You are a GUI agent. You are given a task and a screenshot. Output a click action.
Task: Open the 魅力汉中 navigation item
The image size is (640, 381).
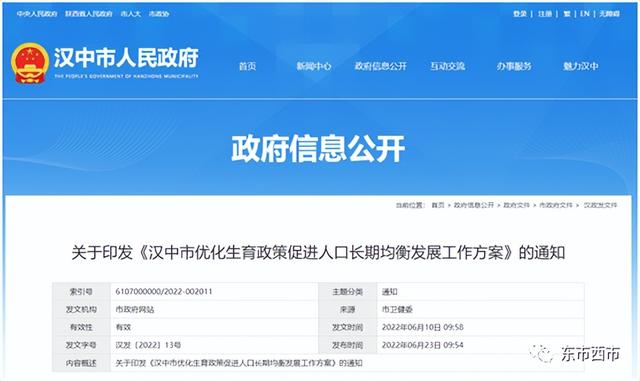581,66
